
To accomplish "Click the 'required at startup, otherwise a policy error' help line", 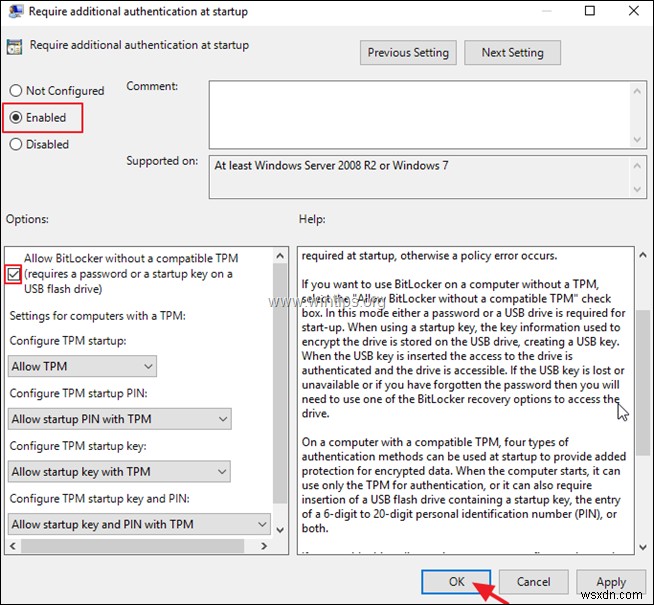I will click(x=429, y=255).
